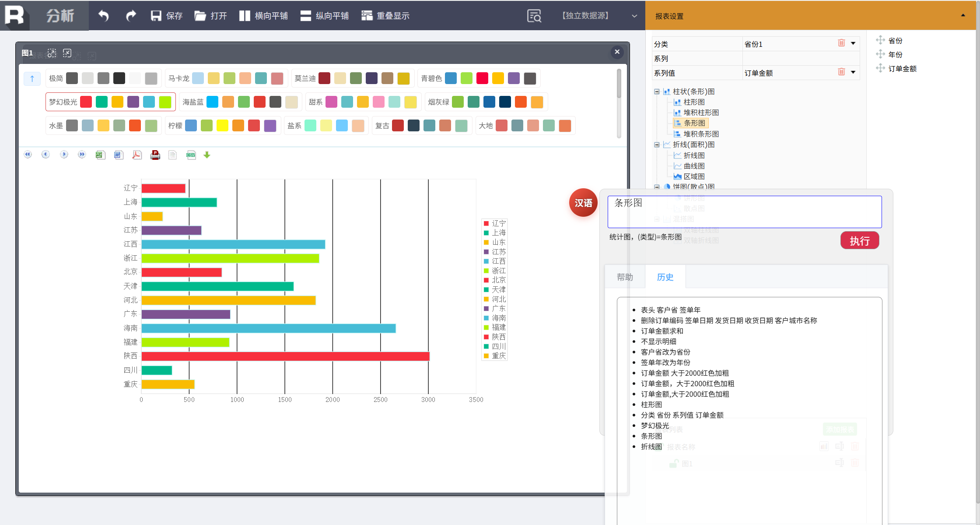
Task: Open the 订单金额 series value dropdown
Action: point(853,72)
